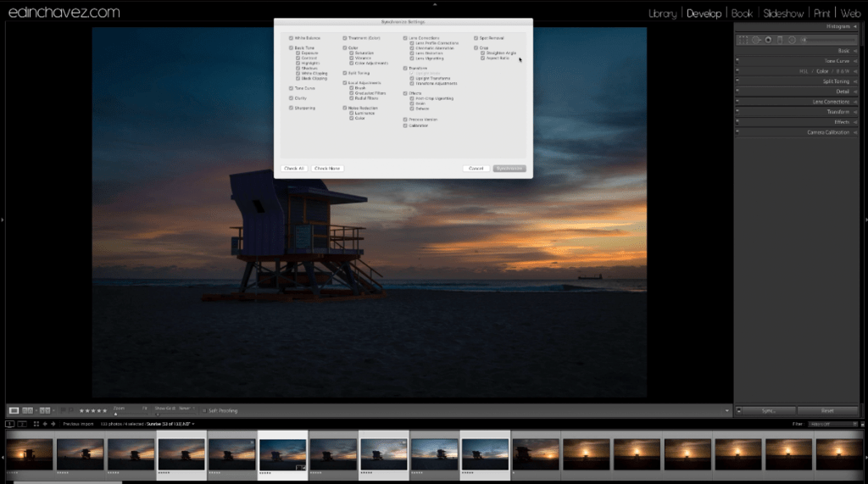Toggle HSL panel on/off switch
Screen dimensions: 868x484
(x=737, y=71)
